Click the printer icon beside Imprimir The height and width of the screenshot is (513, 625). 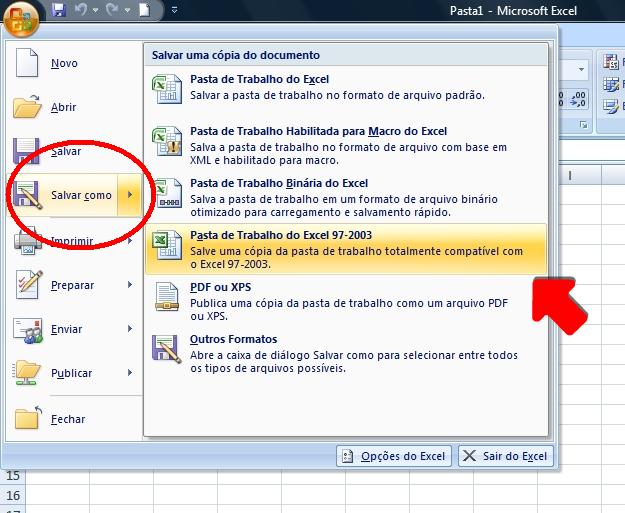27,242
